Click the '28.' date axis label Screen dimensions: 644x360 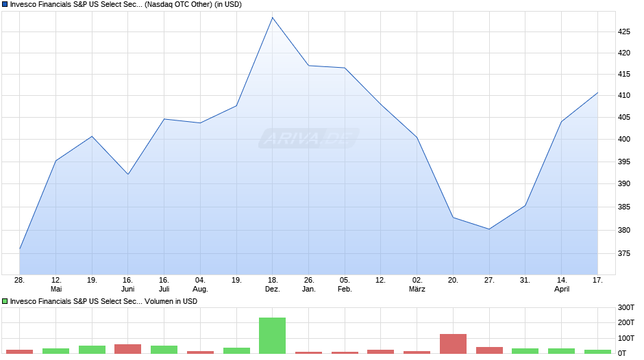19,280
